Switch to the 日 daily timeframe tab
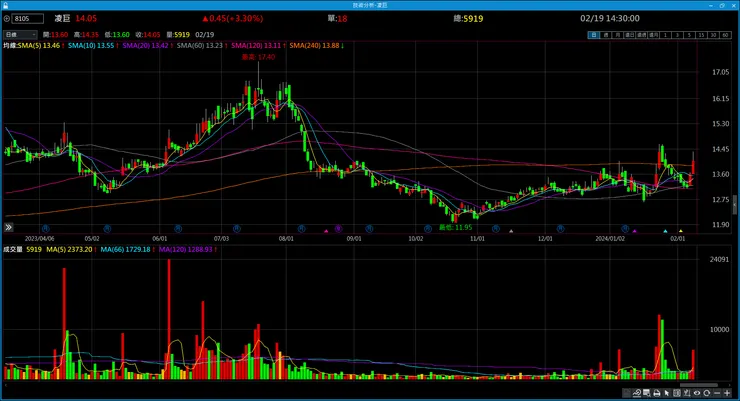 click(x=594, y=35)
